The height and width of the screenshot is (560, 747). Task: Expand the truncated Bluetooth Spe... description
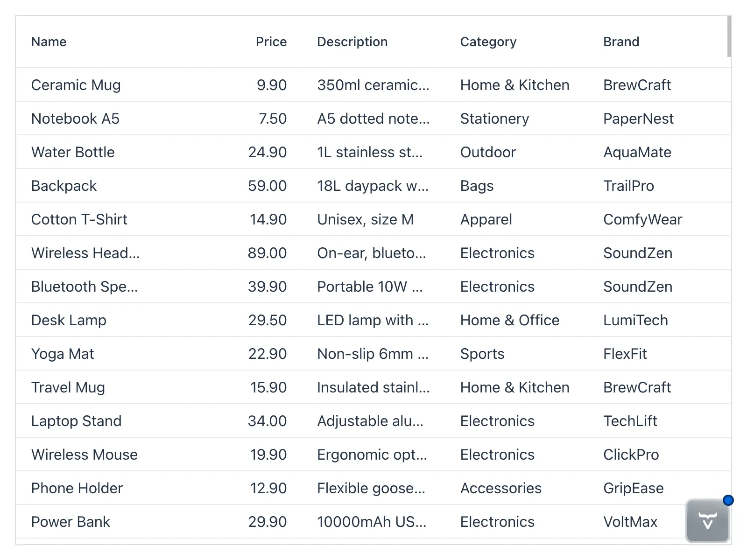370,287
